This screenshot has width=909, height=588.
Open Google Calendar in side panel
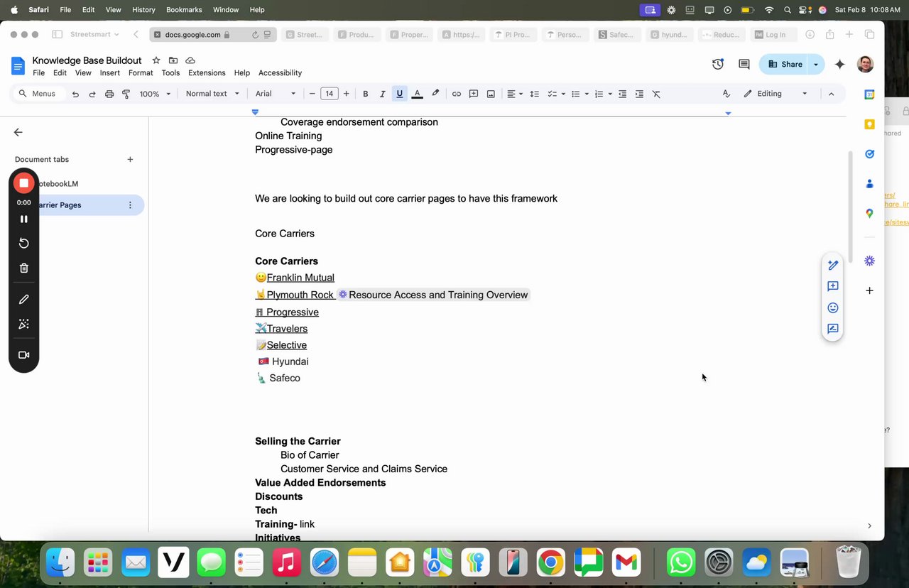pyautogui.click(x=869, y=94)
